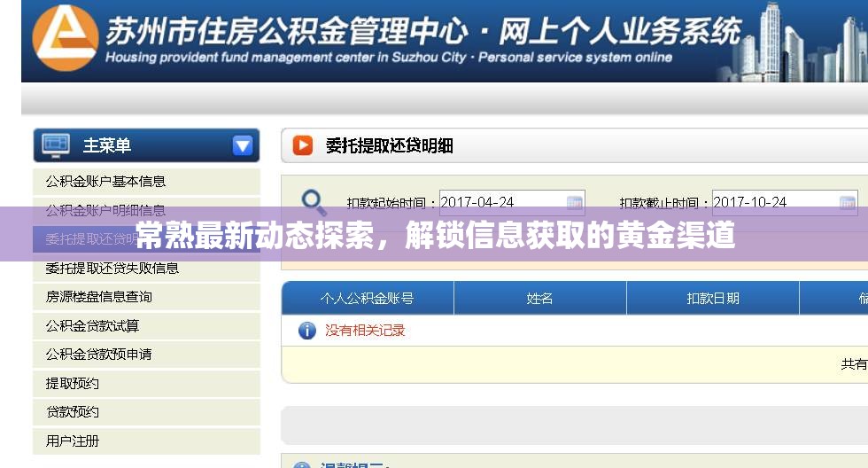
Task: Open calendar picker for 扣款截止时间
Action: pos(848,203)
